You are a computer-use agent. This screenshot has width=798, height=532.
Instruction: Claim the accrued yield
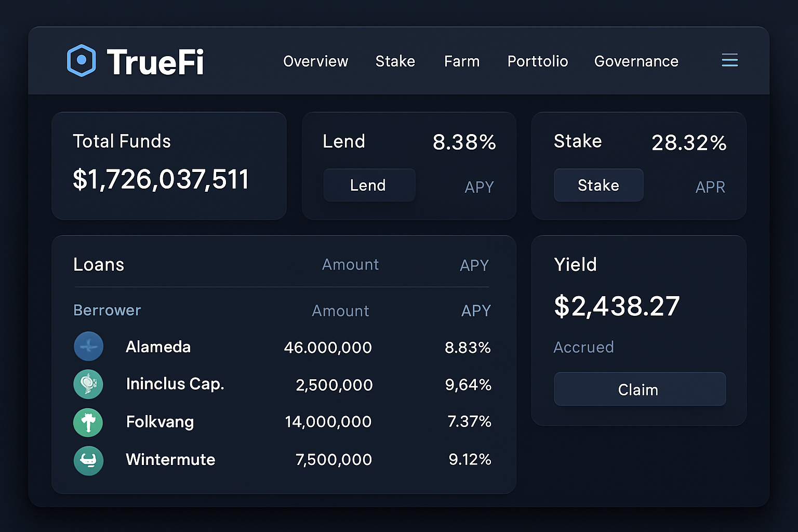pyautogui.click(x=639, y=389)
